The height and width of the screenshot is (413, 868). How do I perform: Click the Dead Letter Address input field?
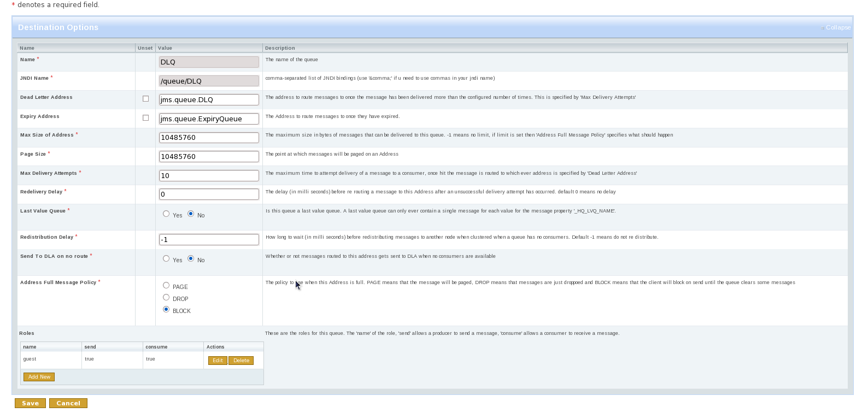[x=209, y=100]
